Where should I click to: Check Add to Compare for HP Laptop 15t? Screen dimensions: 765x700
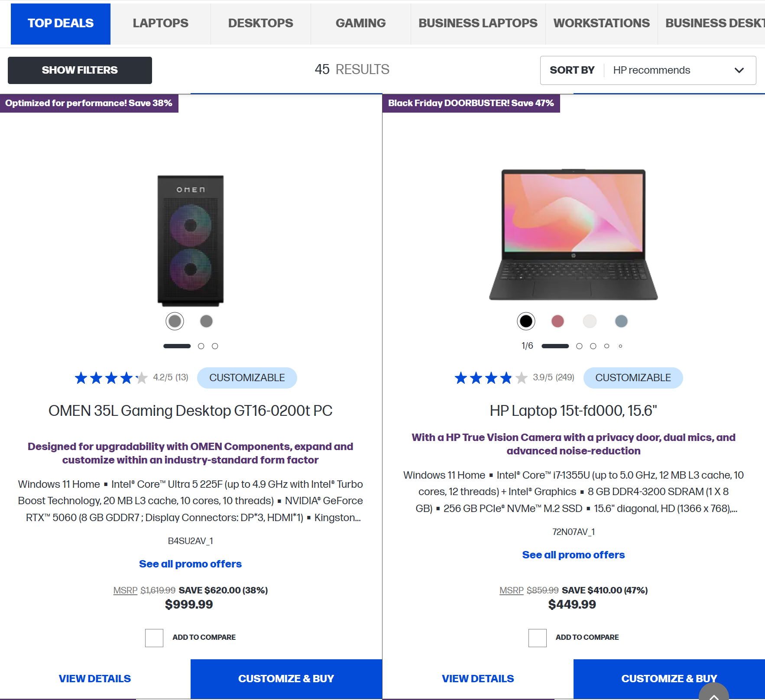tap(537, 638)
